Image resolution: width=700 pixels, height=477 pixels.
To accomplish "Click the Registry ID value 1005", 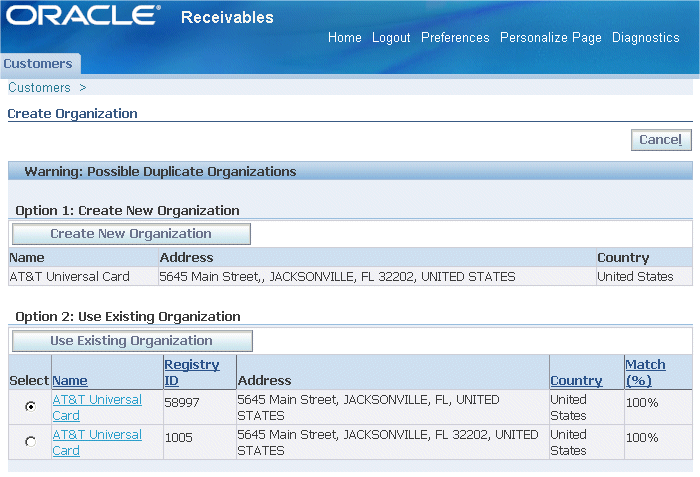I will 179,437.
